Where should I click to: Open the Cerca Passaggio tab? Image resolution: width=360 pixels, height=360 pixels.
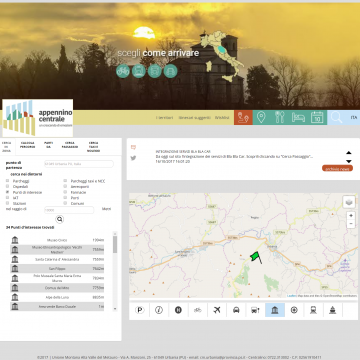70,145
